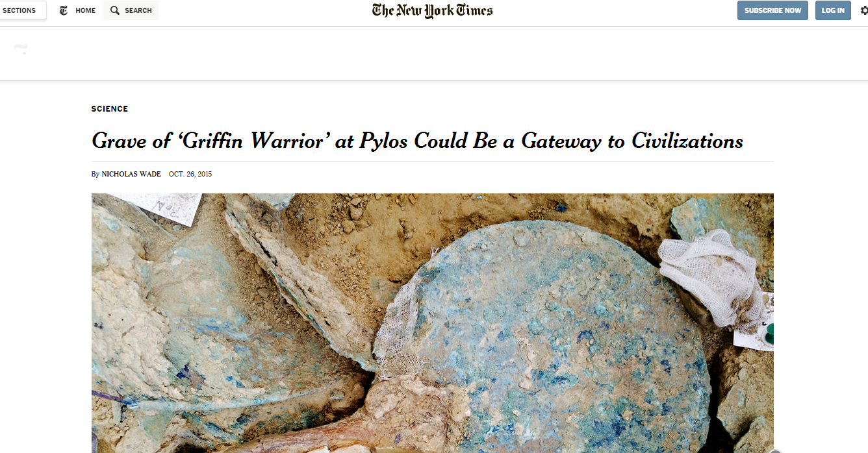The image size is (868, 453).
Task: Open the settings gear icon
Action: tap(863, 10)
